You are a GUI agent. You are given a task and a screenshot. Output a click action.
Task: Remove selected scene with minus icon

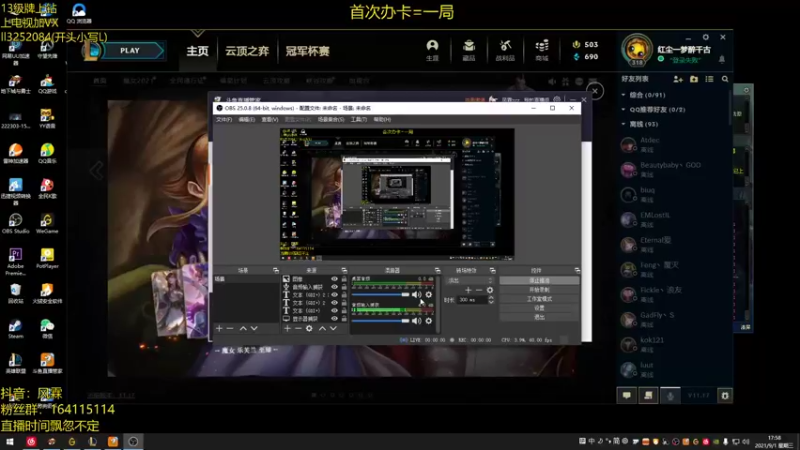tap(230, 329)
